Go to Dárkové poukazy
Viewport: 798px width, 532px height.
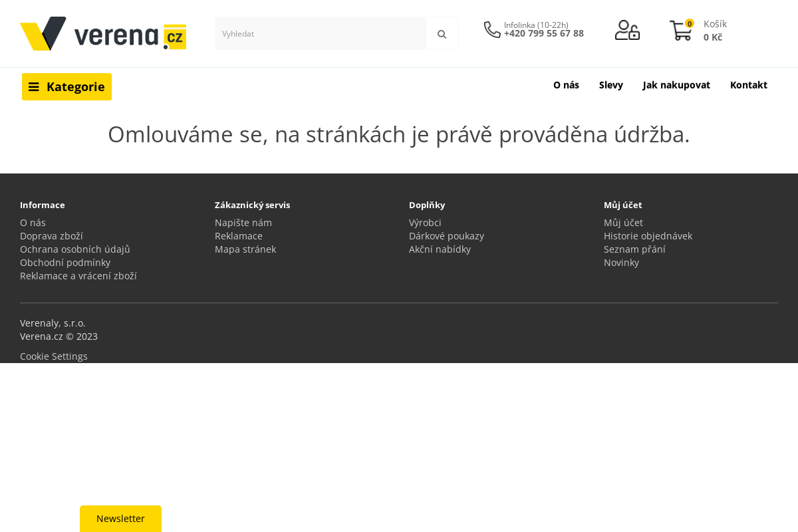[x=446, y=236]
